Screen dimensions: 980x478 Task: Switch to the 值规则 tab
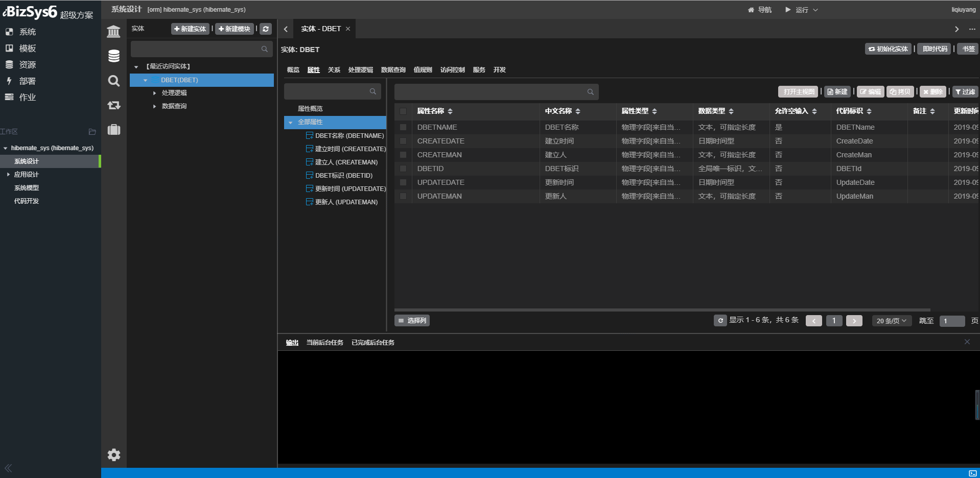pyautogui.click(x=423, y=70)
